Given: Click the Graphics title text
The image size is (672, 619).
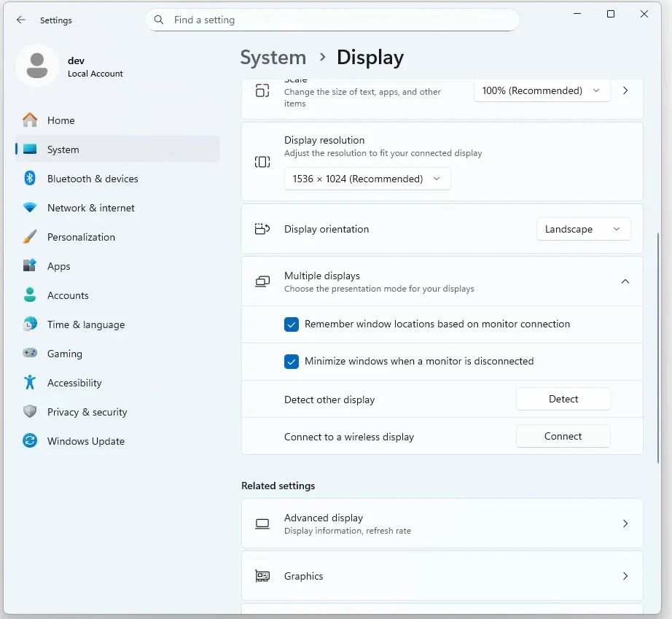Looking at the screenshot, I should (x=303, y=576).
